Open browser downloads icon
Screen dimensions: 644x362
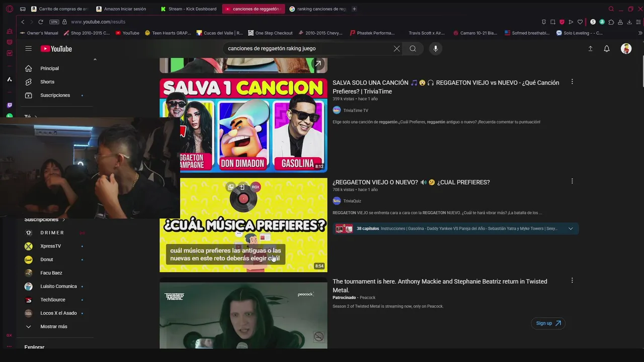(x=629, y=22)
